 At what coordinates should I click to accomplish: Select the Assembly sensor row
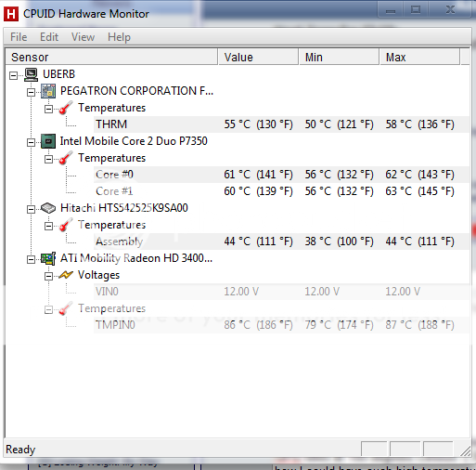pyautogui.click(x=281, y=242)
